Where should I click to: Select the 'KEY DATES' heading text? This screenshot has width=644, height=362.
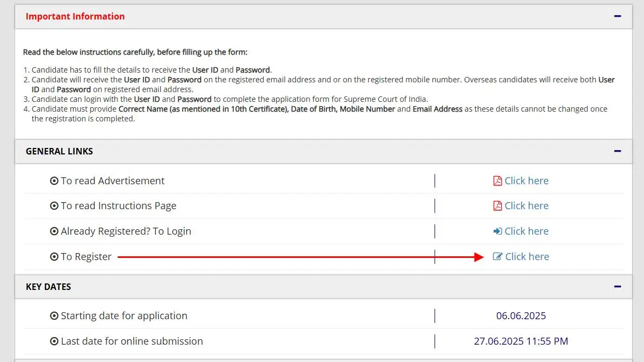click(x=49, y=287)
